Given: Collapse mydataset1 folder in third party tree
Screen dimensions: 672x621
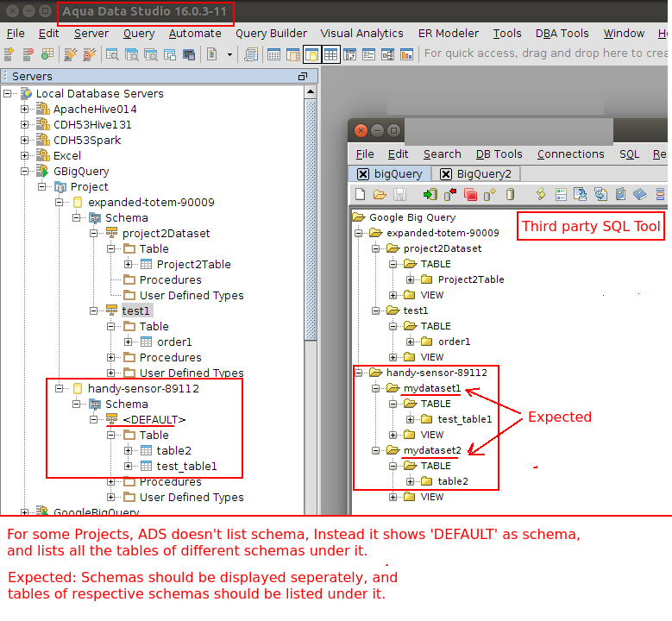Looking at the screenshot, I should (x=376, y=388).
